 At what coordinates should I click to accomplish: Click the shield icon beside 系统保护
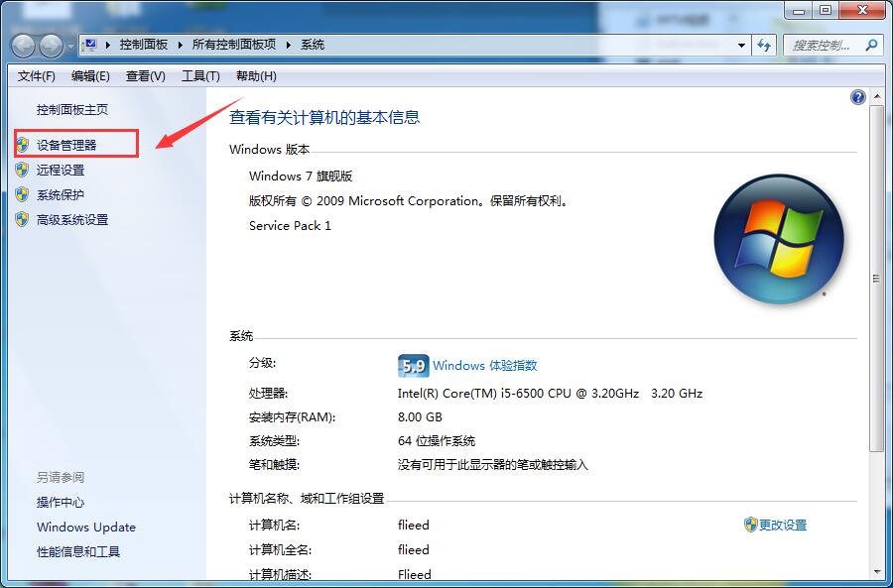click(22, 194)
